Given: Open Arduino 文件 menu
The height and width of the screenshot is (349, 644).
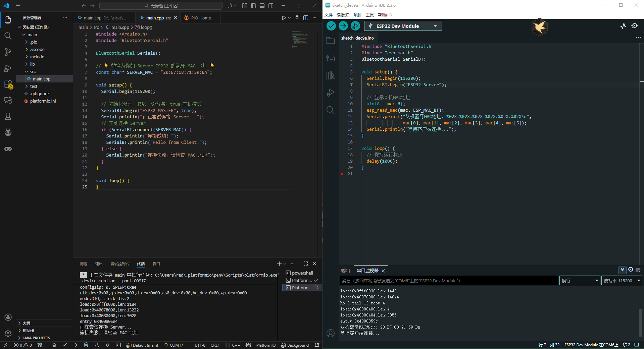Looking at the screenshot, I should pyautogui.click(x=329, y=15).
